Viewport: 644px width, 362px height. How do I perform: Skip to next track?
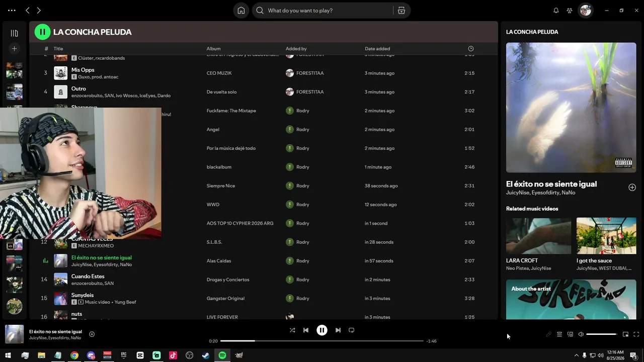(x=338, y=330)
